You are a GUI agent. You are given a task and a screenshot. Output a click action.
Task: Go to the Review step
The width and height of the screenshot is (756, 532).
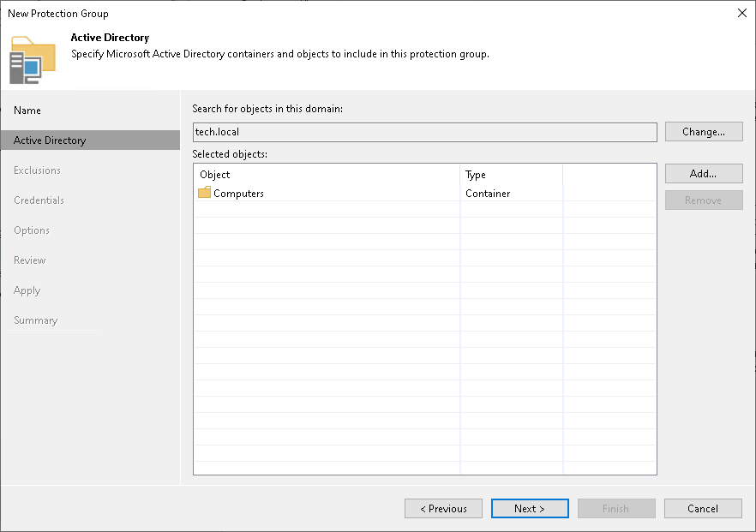pyautogui.click(x=29, y=260)
